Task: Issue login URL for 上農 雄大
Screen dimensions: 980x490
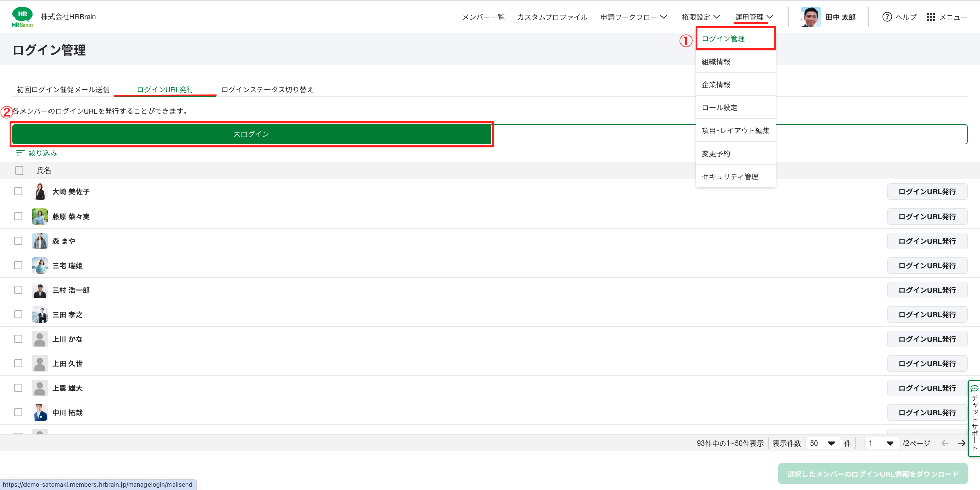Action: [927, 388]
